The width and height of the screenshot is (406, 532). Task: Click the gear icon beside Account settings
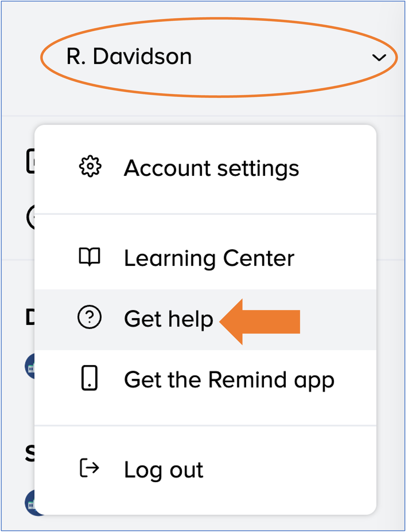click(90, 167)
